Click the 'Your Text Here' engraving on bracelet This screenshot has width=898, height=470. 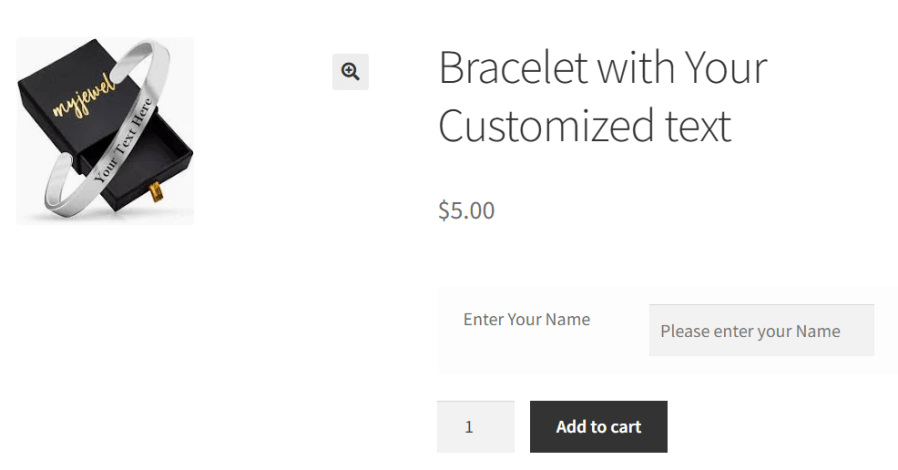123,141
